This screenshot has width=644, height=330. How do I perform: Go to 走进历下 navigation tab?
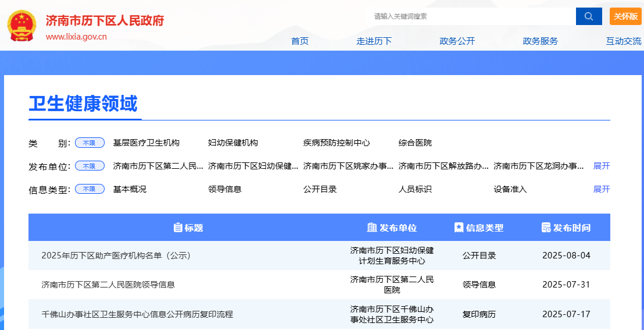tap(374, 41)
